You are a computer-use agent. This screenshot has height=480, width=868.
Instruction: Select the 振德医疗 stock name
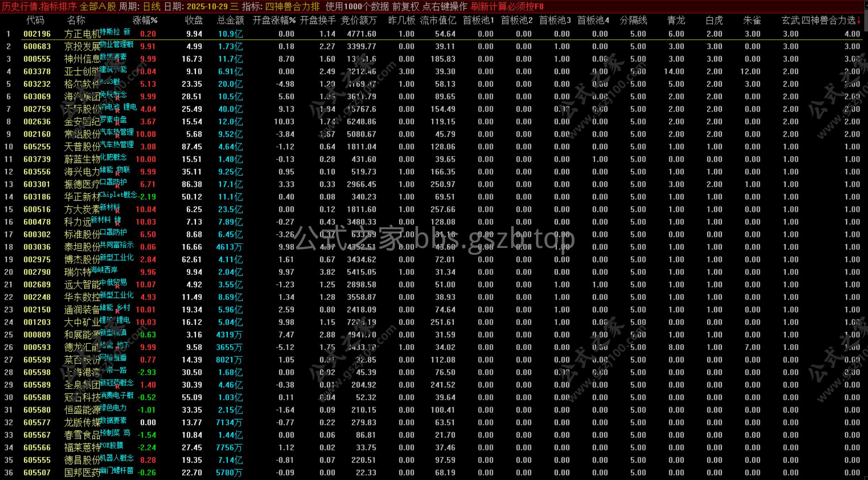click(82, 184)
